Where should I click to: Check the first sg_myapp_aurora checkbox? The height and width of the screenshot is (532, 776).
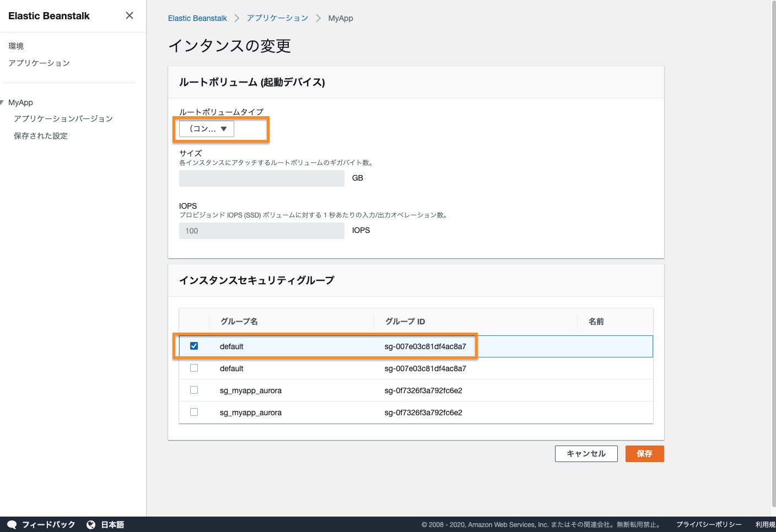pyautogui.click(x=194, y=390)
